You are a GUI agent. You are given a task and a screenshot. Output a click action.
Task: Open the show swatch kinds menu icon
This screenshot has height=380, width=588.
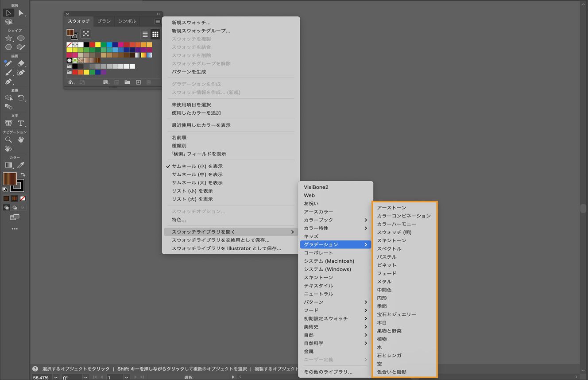105,82
